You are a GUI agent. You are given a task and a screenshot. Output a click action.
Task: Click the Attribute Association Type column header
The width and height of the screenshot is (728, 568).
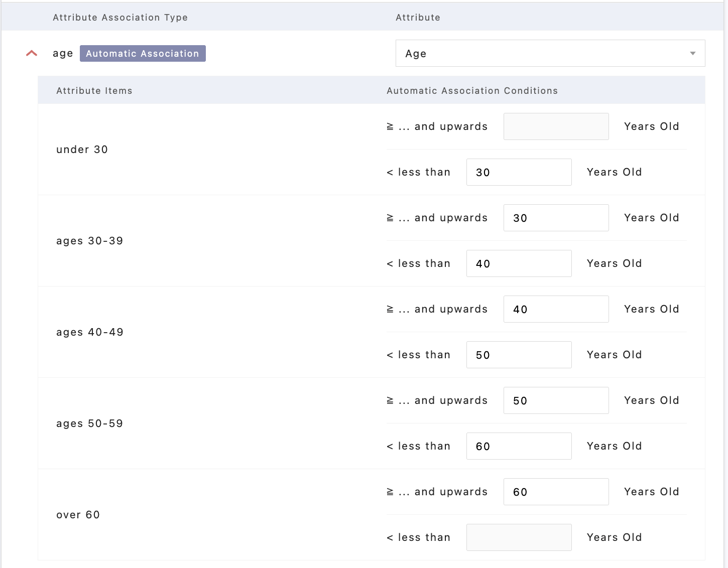(x=120, y=18)
